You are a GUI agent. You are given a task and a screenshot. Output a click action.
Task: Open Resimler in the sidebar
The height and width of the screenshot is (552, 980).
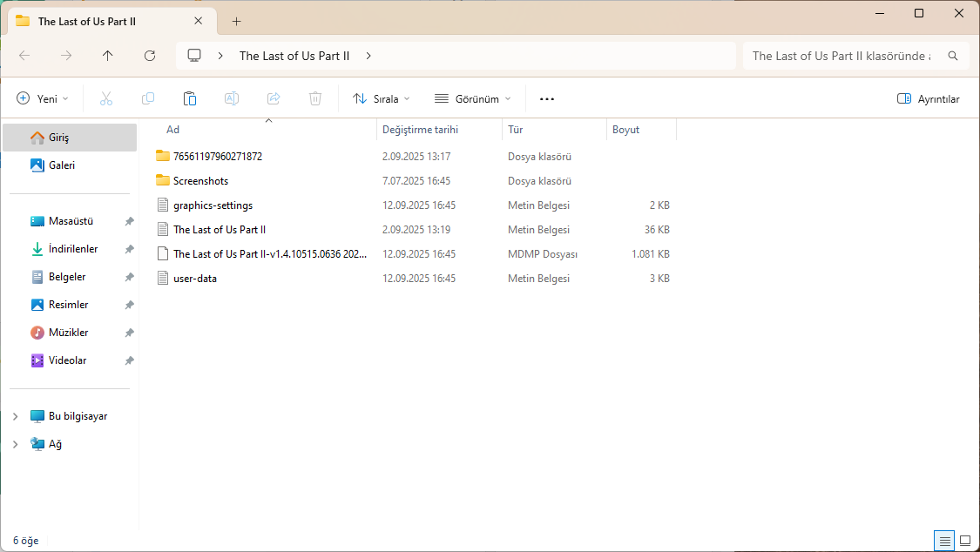coord(70,305)
